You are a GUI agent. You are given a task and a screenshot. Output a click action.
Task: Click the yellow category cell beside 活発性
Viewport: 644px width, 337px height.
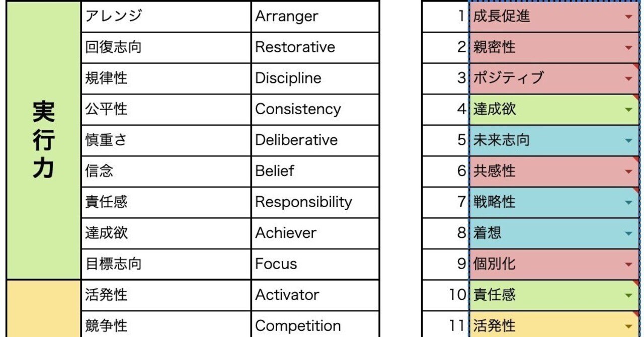43,309
